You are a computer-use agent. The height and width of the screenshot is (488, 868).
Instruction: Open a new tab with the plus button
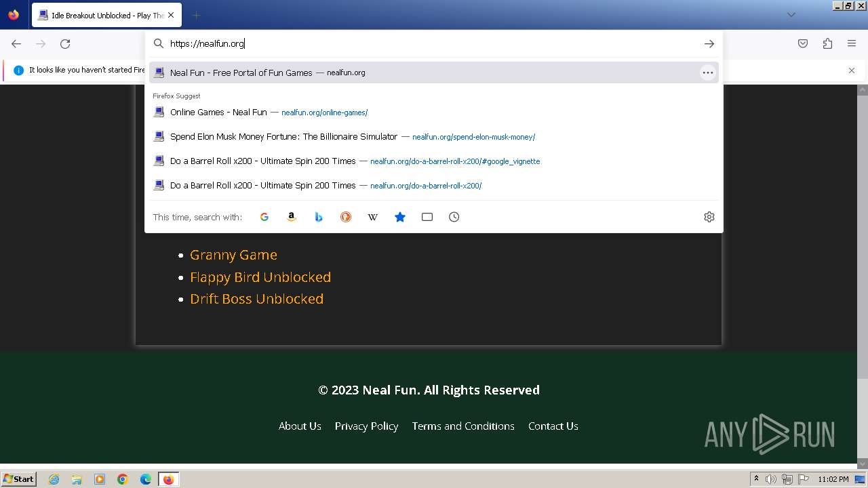coord(196,15)
